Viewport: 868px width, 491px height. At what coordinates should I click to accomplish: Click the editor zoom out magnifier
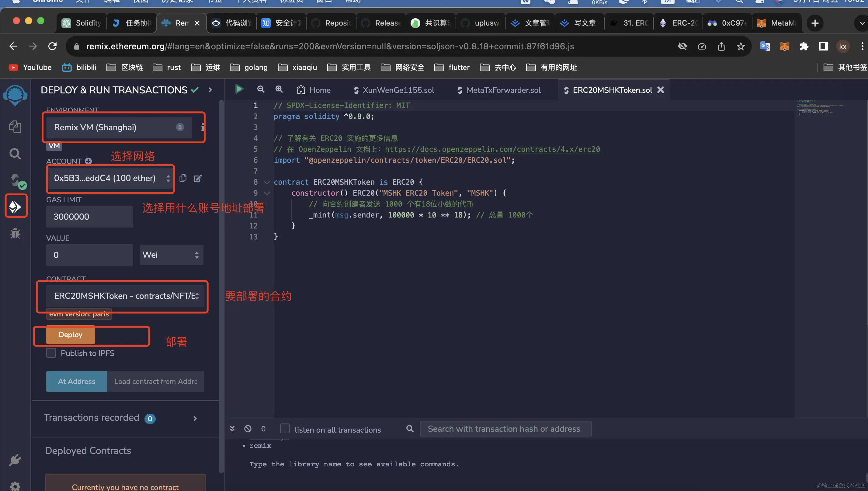261,89
